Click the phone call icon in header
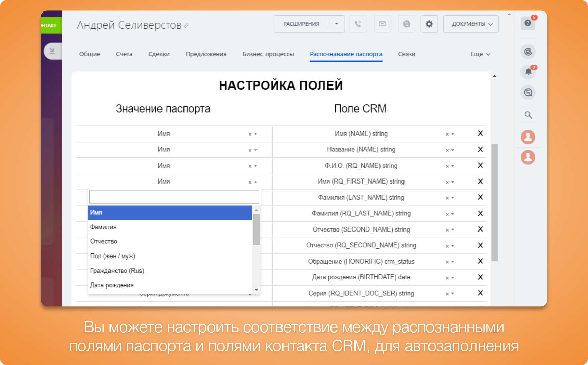Image resolution: width=588 pixels, height=365 pixels. pos(358,24)
